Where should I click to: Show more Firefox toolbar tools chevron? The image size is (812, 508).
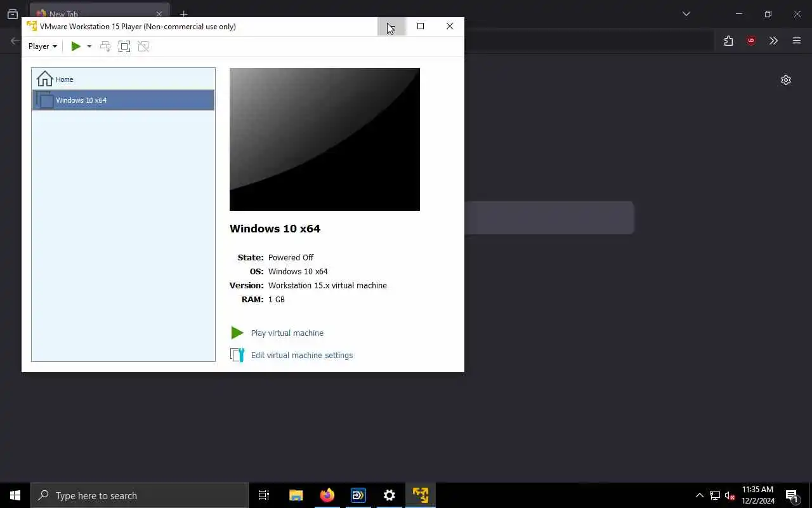(773, 41)
